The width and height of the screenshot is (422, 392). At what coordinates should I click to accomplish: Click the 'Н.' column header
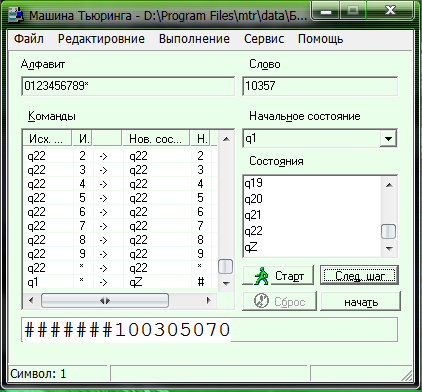pos(201,139)
